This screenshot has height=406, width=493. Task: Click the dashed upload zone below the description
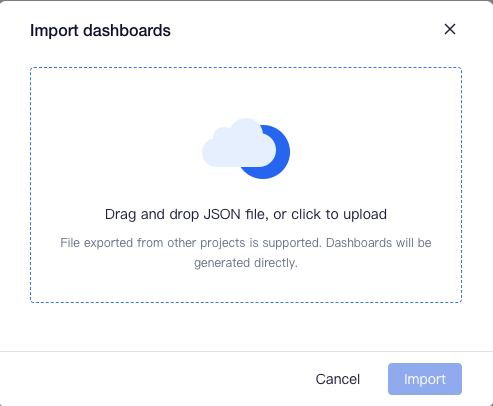point(246,286)
